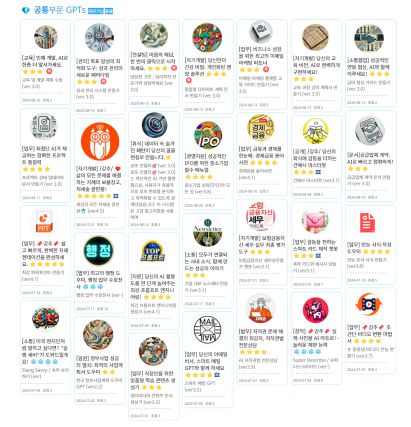Open the TOP 프롬프트 badge icon
The width and height of the screenshot is (411, 427).
[153, 251]
